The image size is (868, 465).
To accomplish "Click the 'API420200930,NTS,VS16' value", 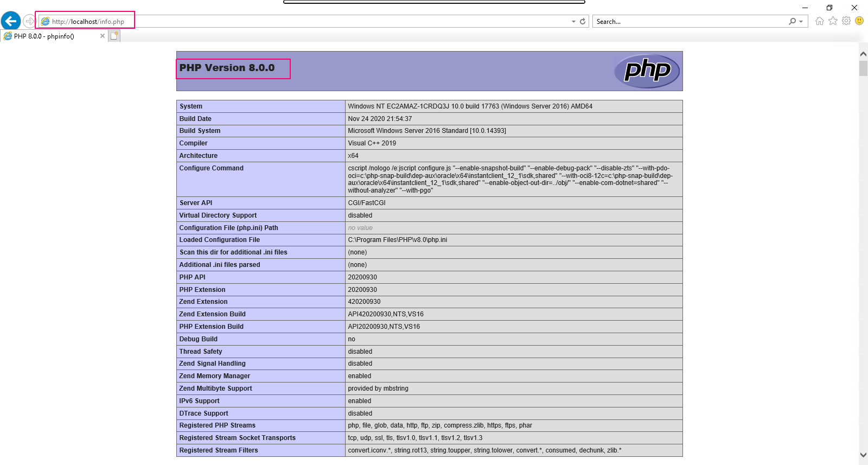I will coord(386,314).
